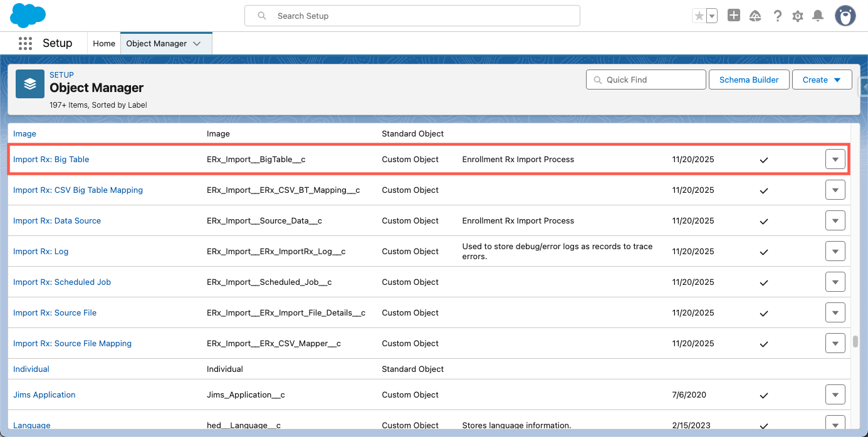Open the user profile avatar
868x437 pixels.
[845, 16]
